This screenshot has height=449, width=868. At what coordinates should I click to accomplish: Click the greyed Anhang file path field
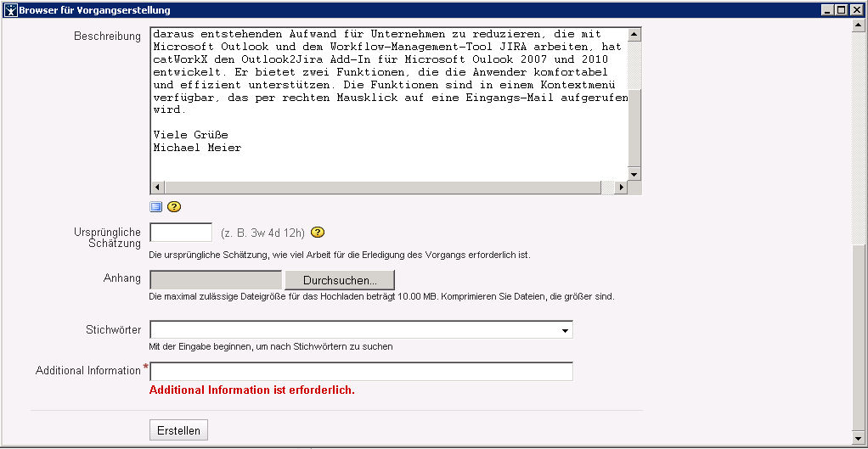point(216,280)
